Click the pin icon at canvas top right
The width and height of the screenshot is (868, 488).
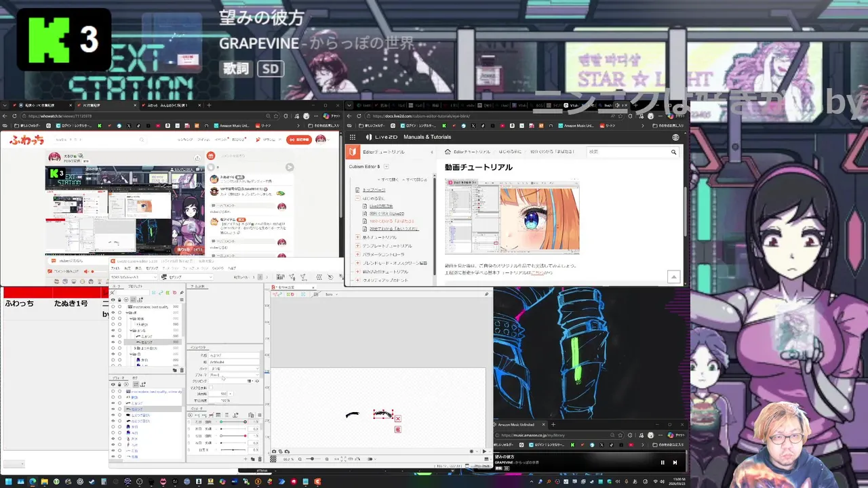pyautogui.click(x=487, y=294)
